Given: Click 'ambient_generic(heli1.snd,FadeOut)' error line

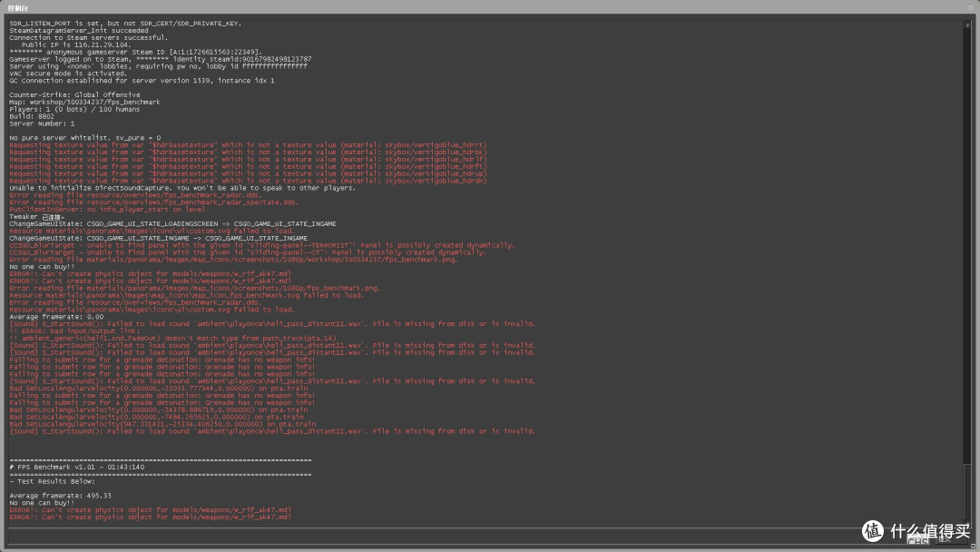Looking at the screenshot, I should pyautogui.click(x=172, y=339).
